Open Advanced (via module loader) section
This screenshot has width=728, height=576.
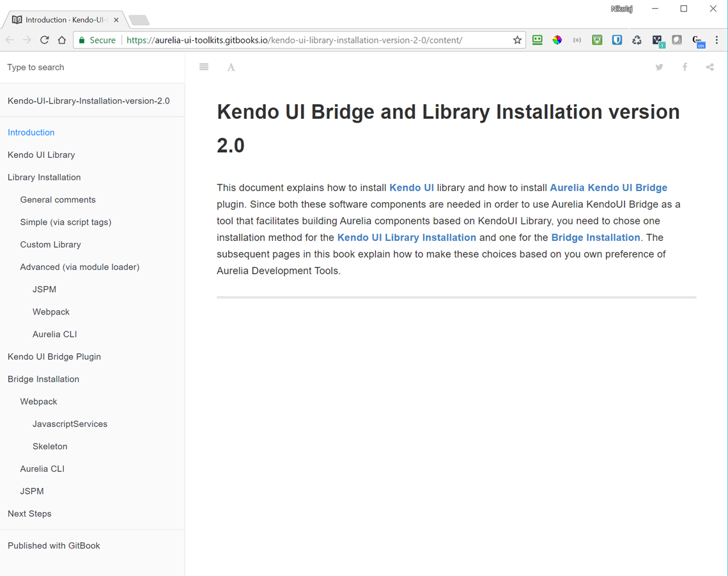[x=79, y=267]
